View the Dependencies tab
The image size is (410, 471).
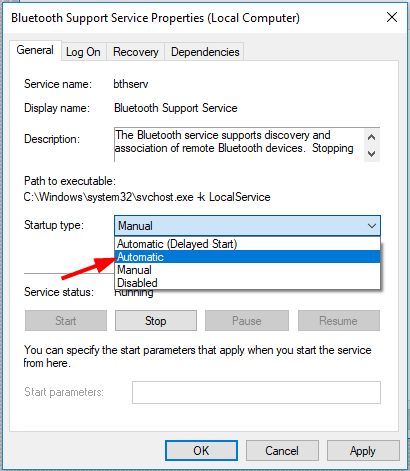(205, 52)
